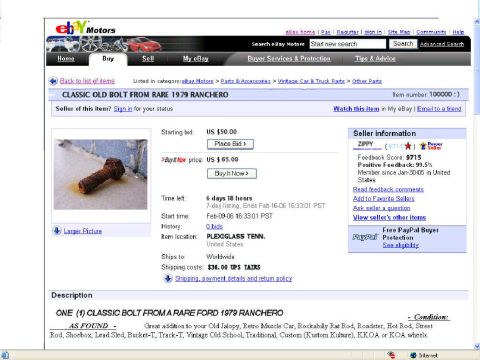Open Shipping, payment details and return policy
The width and height of the screenshot is (480, 360).
pos(233,278)
